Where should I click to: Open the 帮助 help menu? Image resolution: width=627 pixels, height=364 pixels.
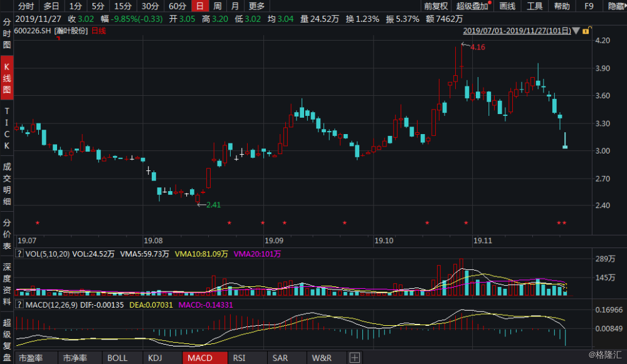[x=562, y=6]
